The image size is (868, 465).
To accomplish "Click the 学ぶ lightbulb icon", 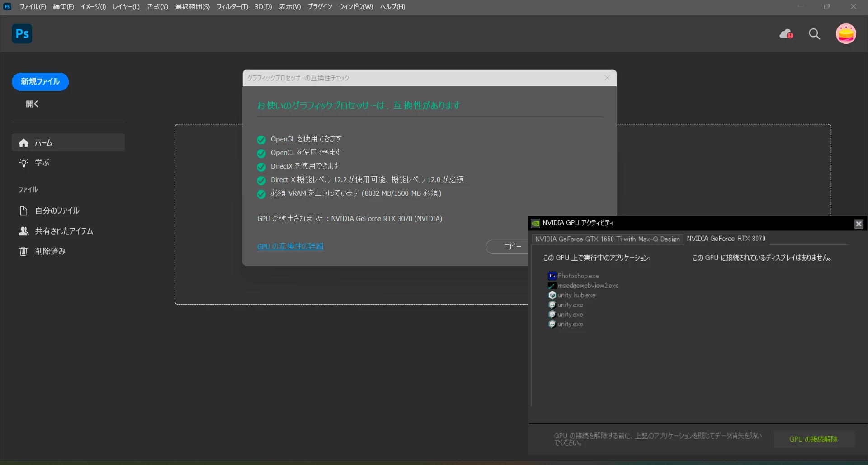I will click(x=24, y=162).
